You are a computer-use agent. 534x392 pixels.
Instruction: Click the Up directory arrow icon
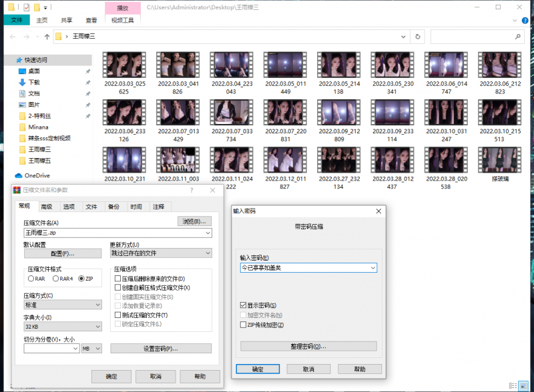click(47, 36)
